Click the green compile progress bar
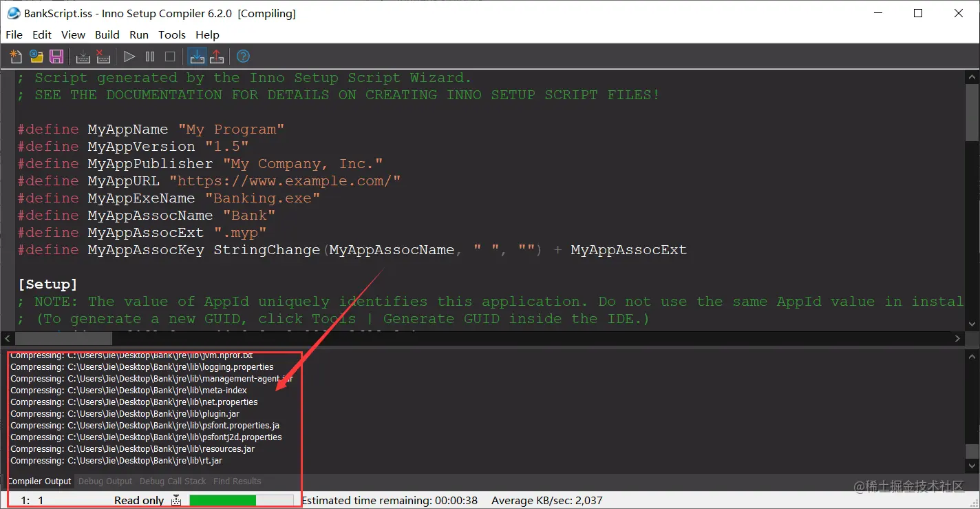Viewport: 980px width, 509px height. coord(242,501)
